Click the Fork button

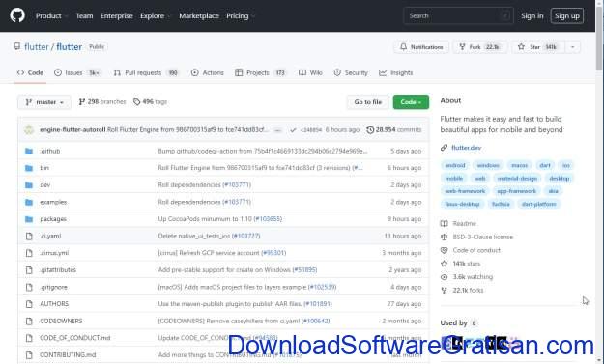pos(480,47)
